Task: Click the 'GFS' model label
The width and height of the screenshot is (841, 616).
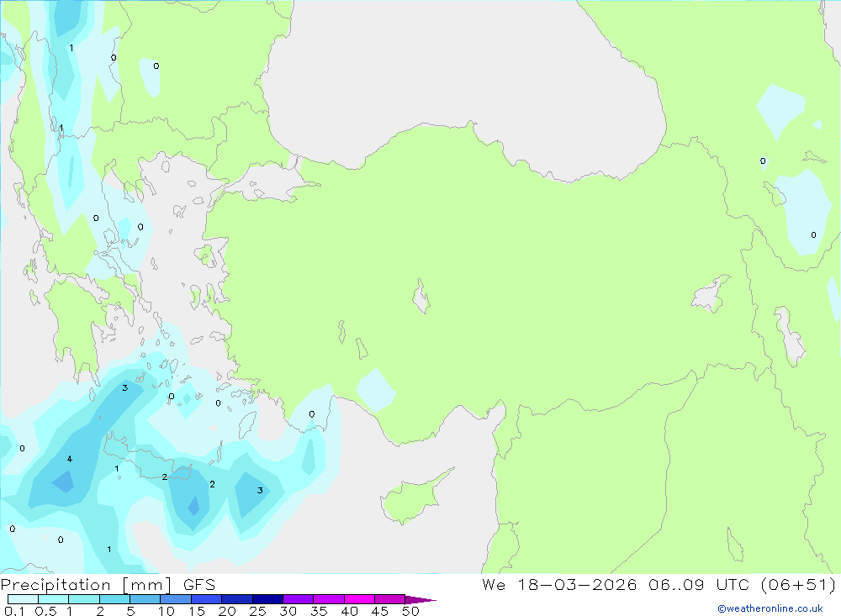Action: pyautogui.click(x=199, y=585)
